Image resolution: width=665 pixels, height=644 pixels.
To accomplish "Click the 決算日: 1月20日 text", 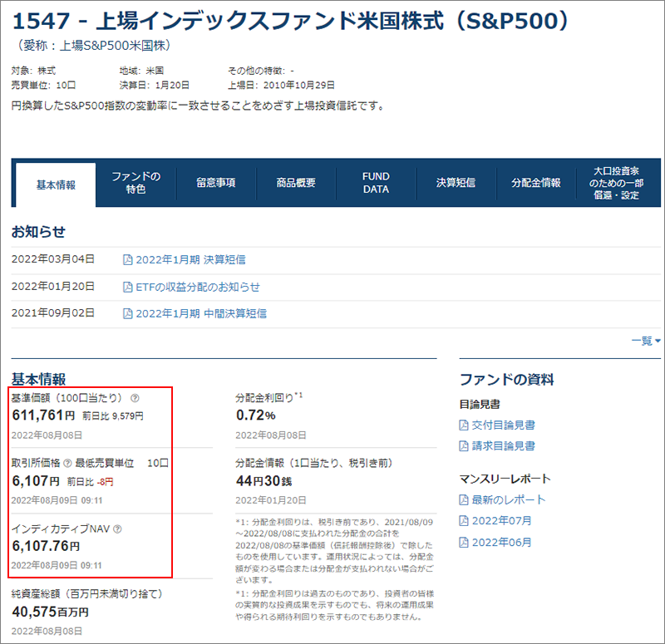I will tap(155, 86).
